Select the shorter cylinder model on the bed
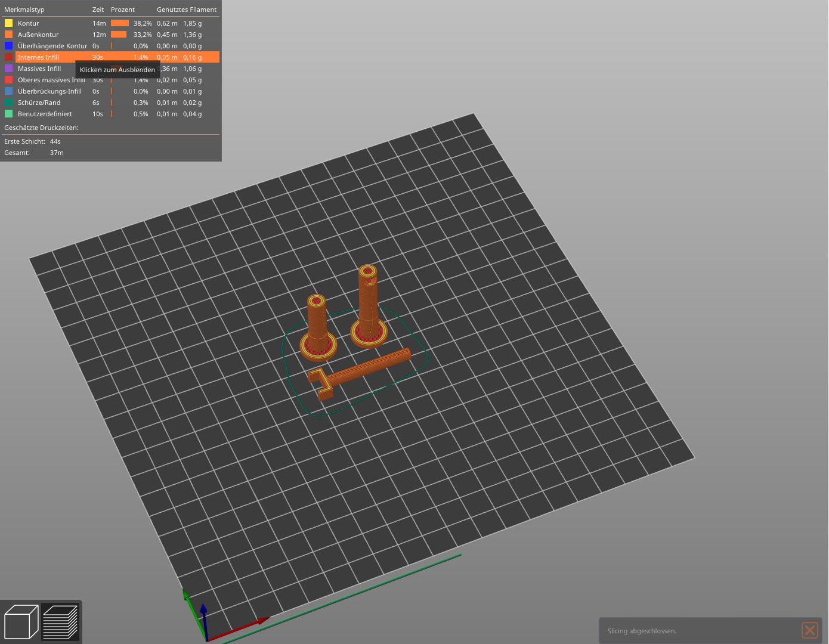Image resolution: width=829 pixels, height=644 pixels. [318, 327]
